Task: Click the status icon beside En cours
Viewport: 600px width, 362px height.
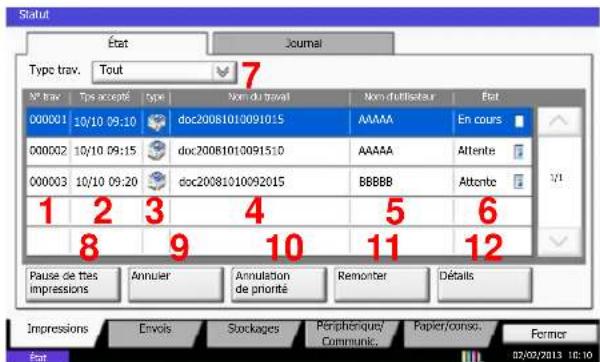Action: (519, 121)
